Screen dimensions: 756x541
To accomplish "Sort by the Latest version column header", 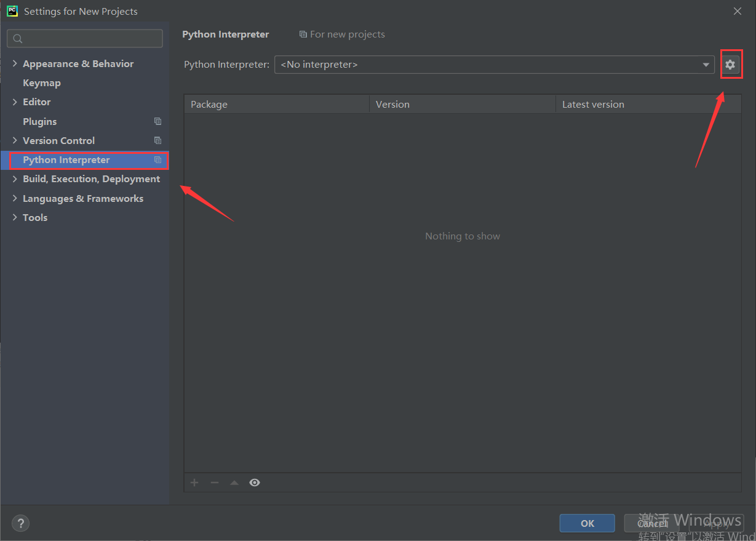I will pyautogui.click(x=648, y=104).
